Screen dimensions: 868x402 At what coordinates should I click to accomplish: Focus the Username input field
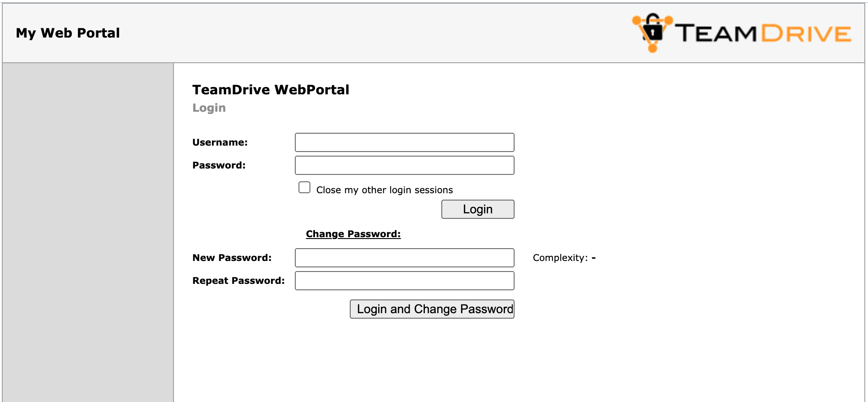404,142
